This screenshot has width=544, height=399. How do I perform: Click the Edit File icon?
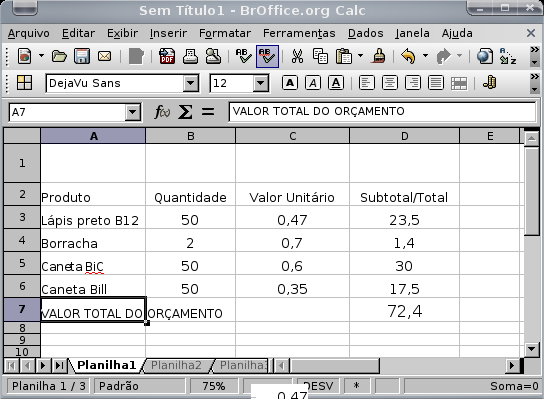pyautogui.click(x=136, y=56)
